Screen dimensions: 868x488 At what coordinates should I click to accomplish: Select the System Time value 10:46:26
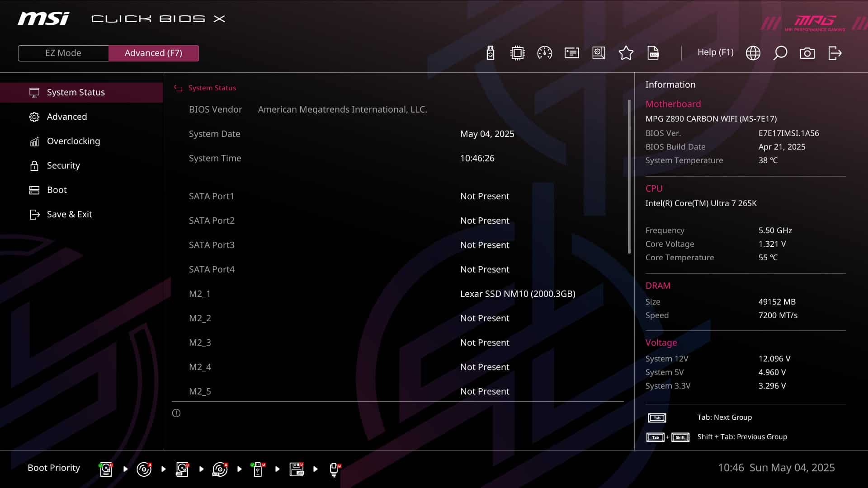click(x=477, y=158)
